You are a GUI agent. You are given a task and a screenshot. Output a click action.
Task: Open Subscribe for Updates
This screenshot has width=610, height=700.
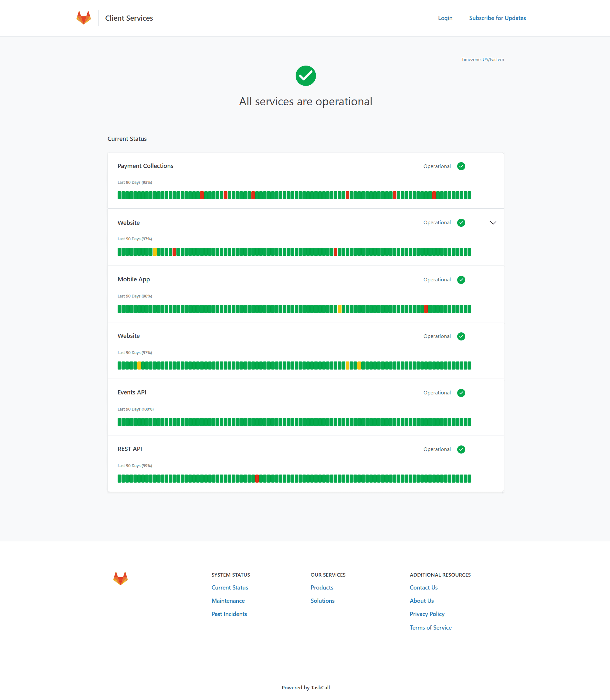497,18
